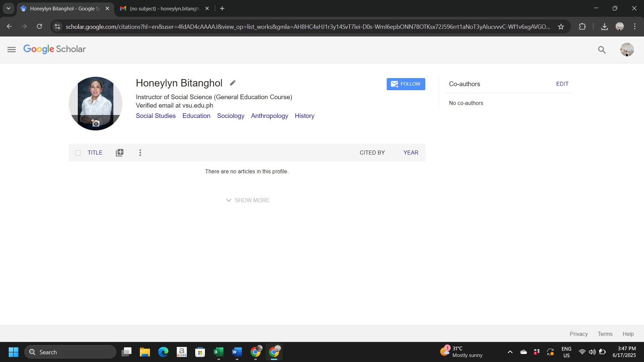This screenshot has width=644, height=362.
Task: Tick the select-all checkbox beside TITLE
Action: point(78,153)
